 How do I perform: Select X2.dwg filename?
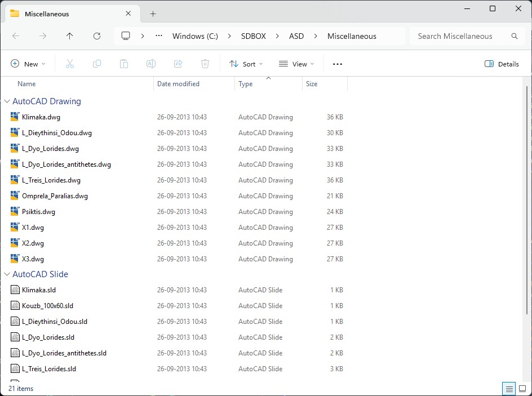(x=33, y=243)
